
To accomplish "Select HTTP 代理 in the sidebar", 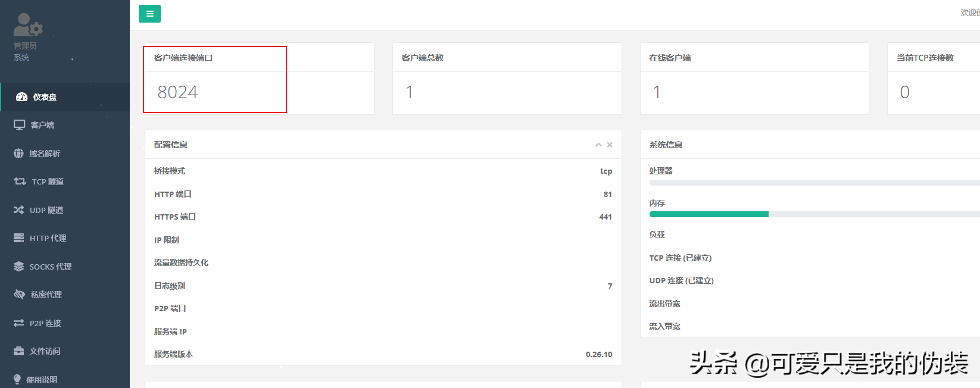I will 65,238.
